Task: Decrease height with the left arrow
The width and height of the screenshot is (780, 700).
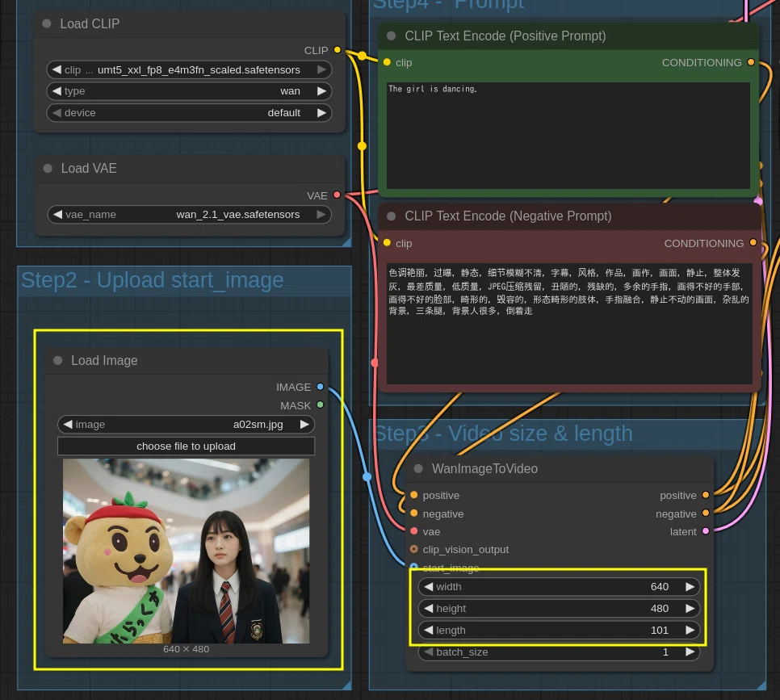Action: click(428, 609)
